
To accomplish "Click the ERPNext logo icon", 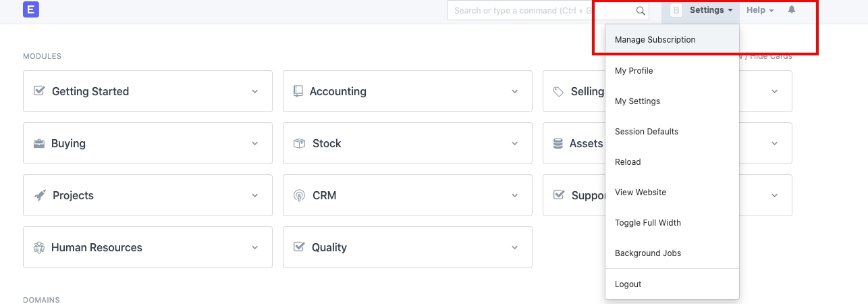I will click(x=30, y=10).
